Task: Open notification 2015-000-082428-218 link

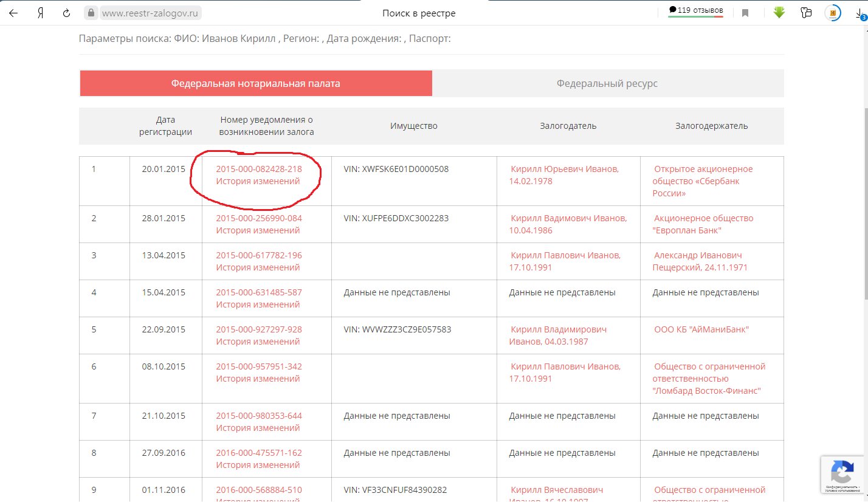Action: point(259,169)
